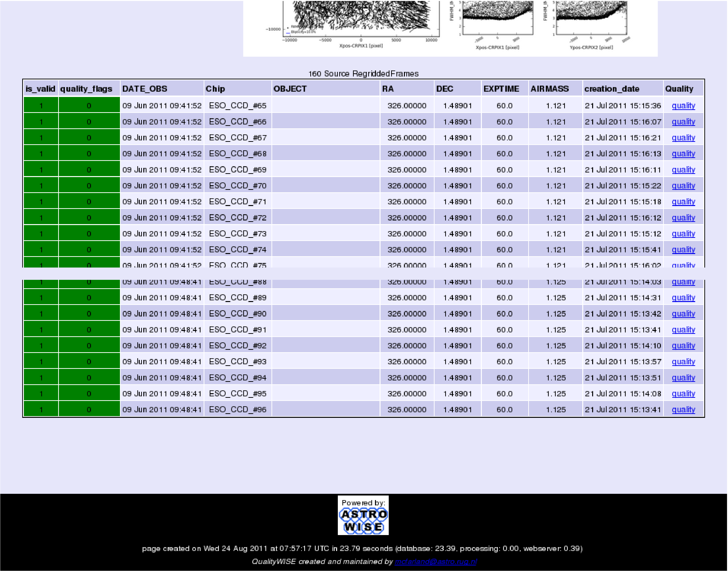Image resolution: width=728 pixels, height=571 pixels.
Task: Click the green is_valid cell for ESO_CCD_#67
Action: pos(41,138)
